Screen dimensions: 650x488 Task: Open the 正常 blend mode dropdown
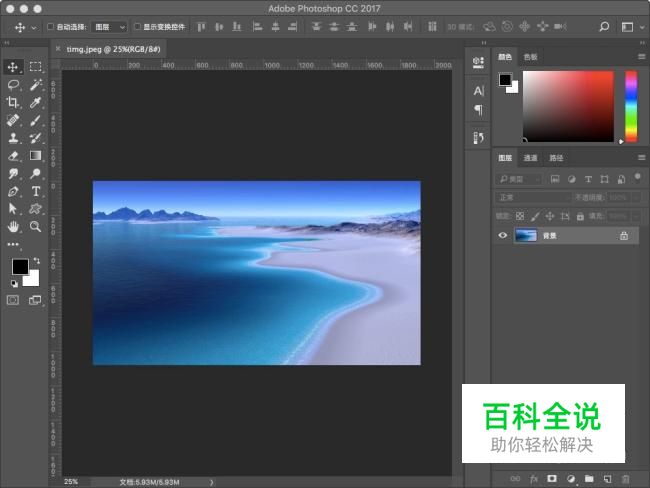(533, 198)
